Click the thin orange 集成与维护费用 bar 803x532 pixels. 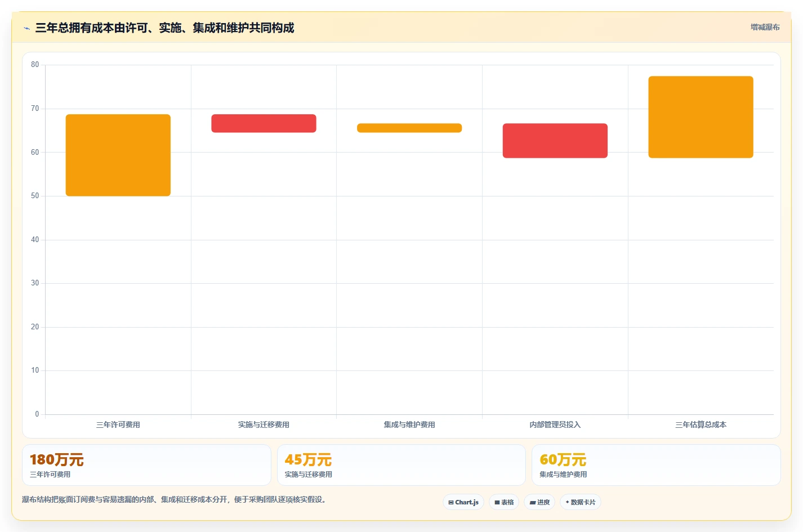tap(409, 128)
